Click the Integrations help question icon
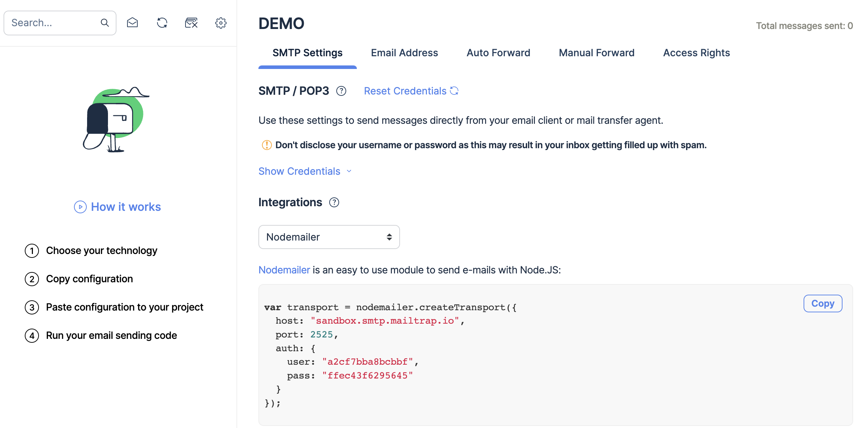Image resolution: width=868 pixels, height=428 pixels. 334,202
